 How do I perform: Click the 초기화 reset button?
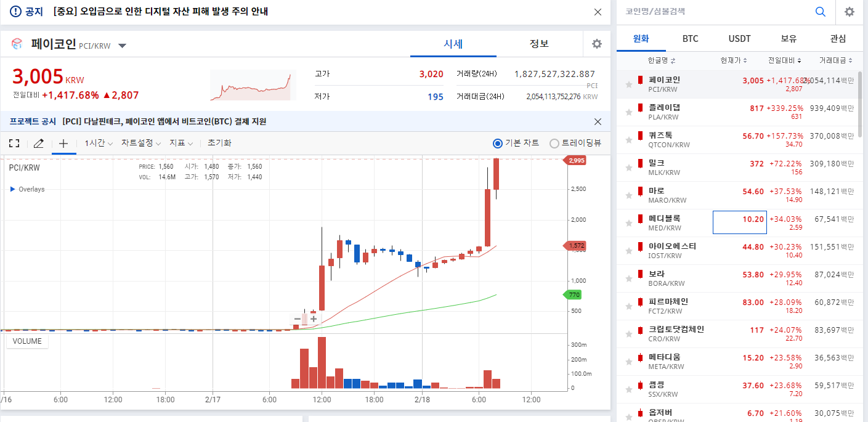click(219, 143)
